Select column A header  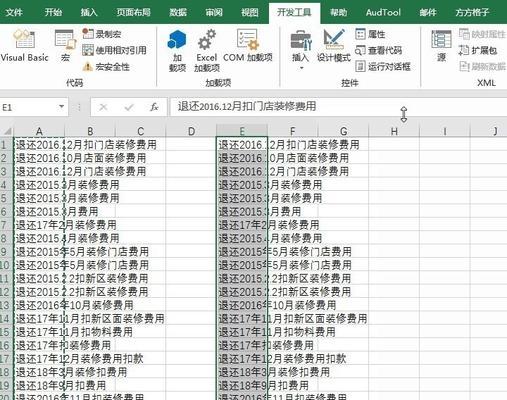(39, 131)
